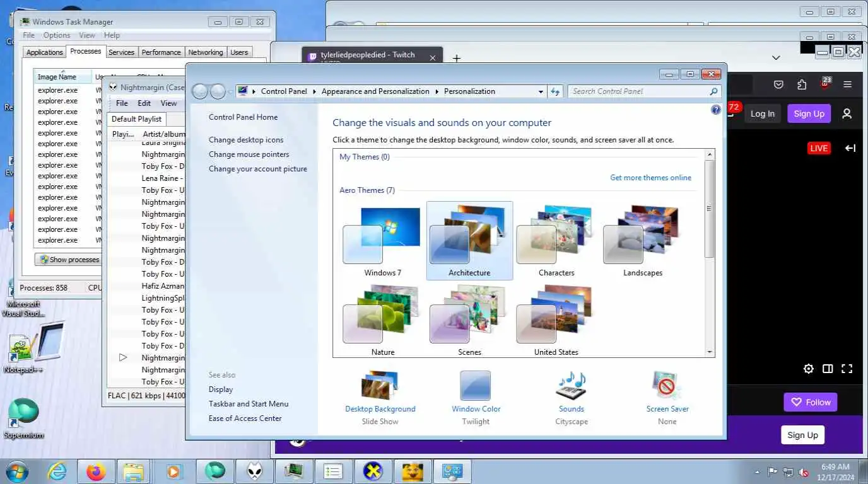The image size is (868, 484).
Task: Select the Scenes theme
Action: (469, 320)
